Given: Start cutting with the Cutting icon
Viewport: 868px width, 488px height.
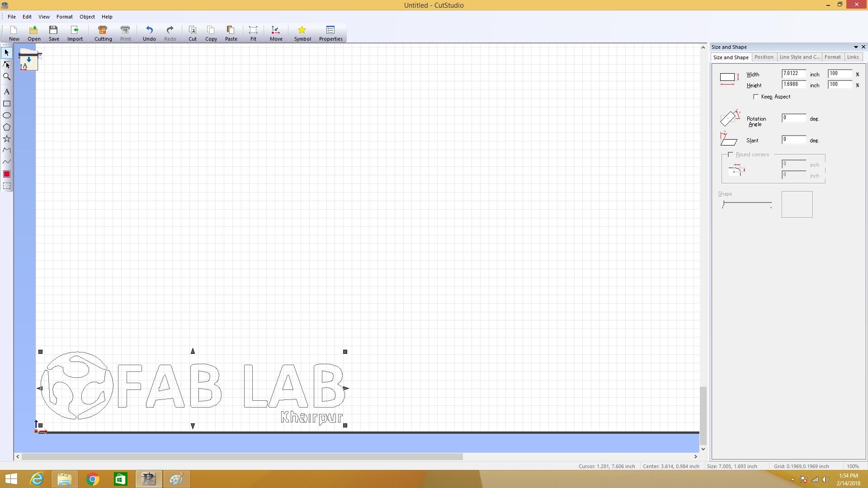Looking at the screenshot, I should (103, 33).
